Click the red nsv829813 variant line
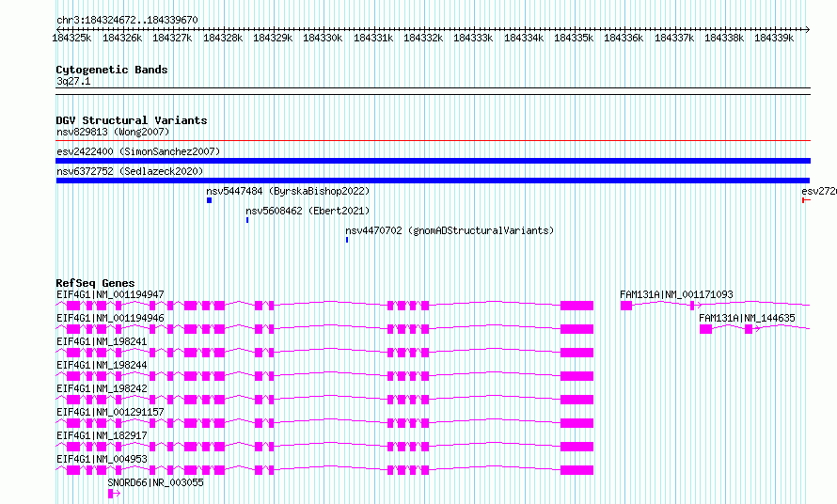This screenshot has width=837, height=504. 433,141
